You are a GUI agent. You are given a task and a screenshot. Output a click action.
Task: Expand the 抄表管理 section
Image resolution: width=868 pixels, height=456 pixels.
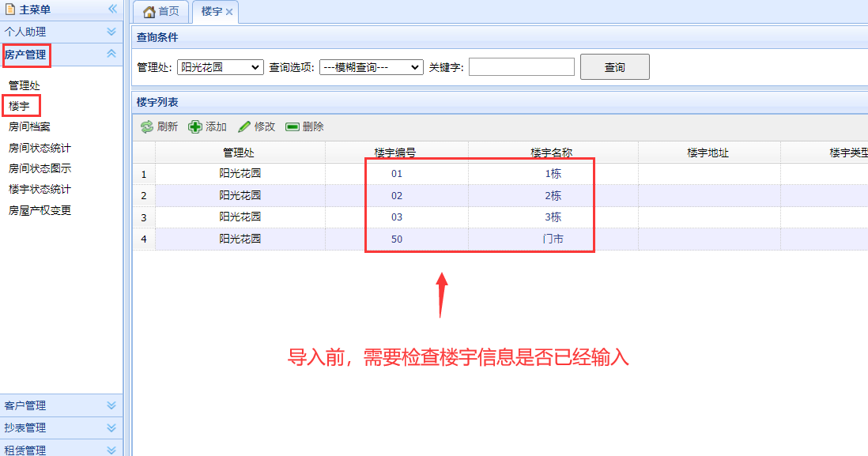111,428
